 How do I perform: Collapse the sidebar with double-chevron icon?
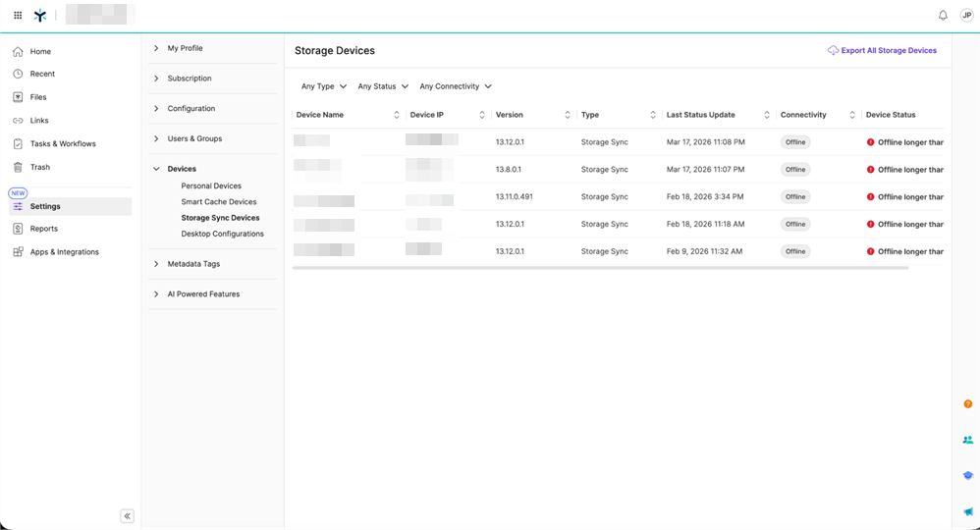click(127, 515)
